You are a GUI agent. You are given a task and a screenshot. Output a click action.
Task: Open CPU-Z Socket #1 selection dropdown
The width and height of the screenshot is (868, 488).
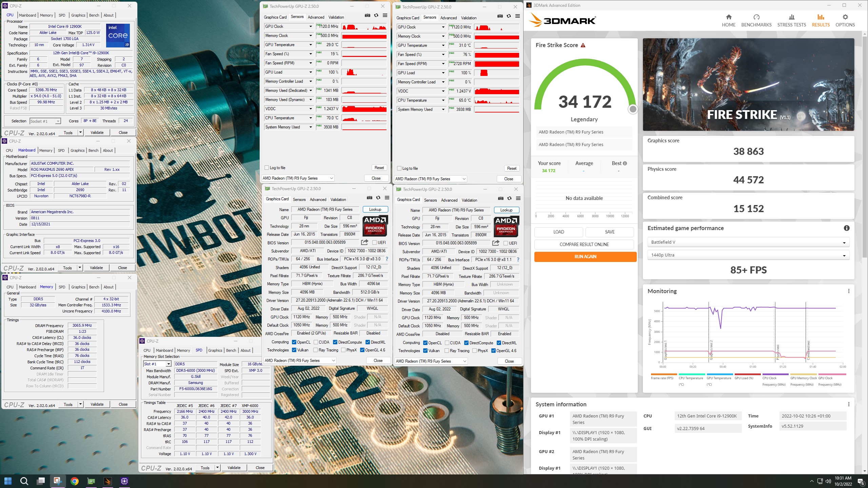click(45, 121)
